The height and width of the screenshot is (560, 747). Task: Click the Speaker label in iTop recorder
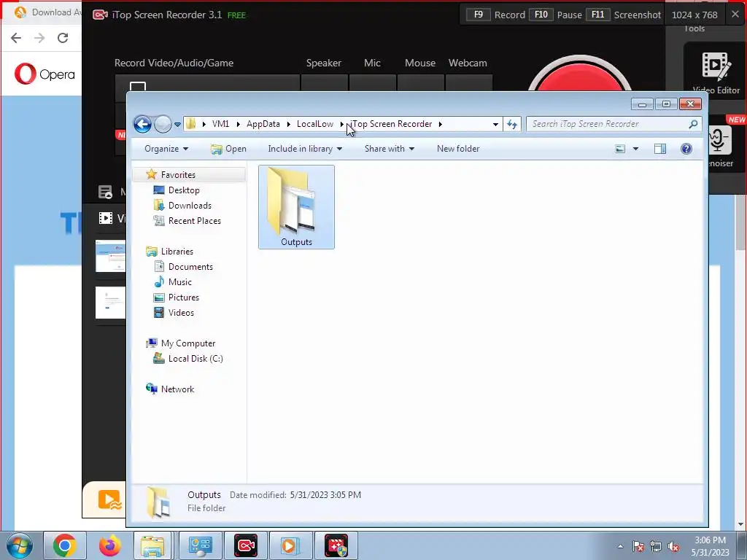(x=323, y=63)
